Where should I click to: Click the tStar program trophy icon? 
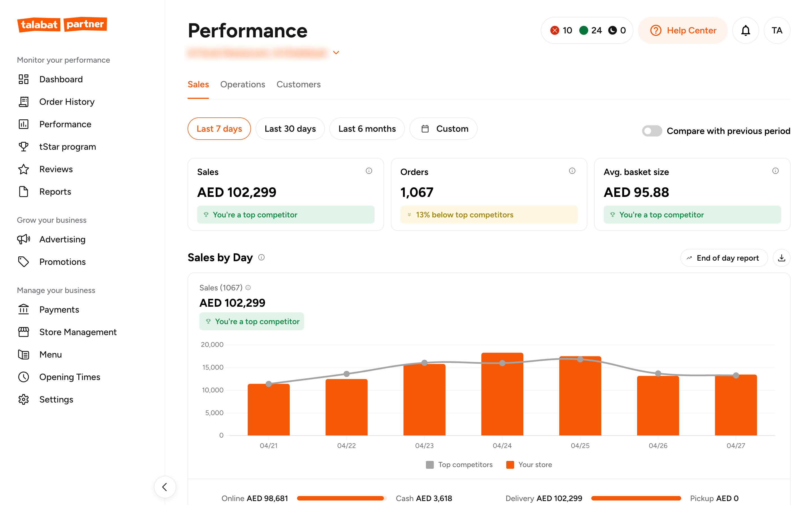click(23, 147)
